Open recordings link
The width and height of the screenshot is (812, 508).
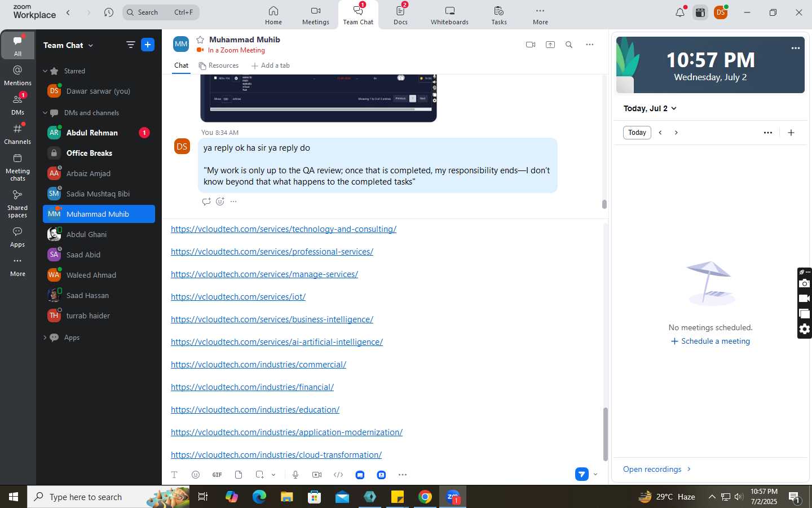point(657,469)
